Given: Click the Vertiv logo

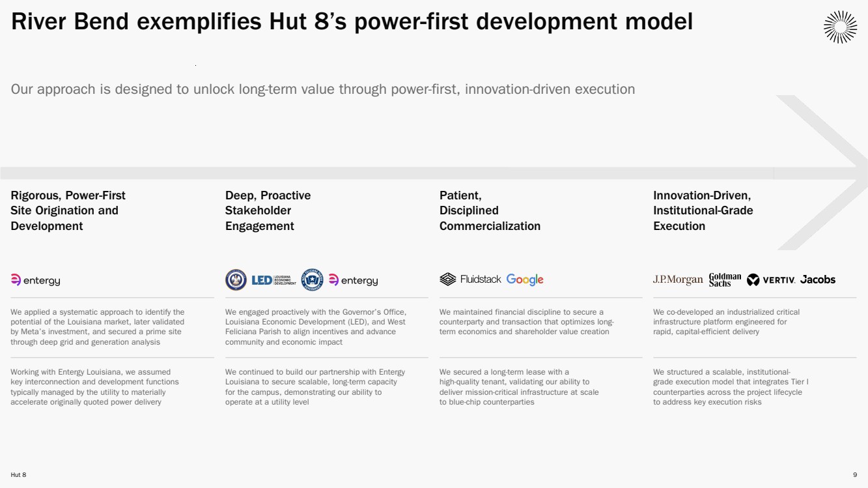Looking at the screenshot, I should click(x=771, y=280).
